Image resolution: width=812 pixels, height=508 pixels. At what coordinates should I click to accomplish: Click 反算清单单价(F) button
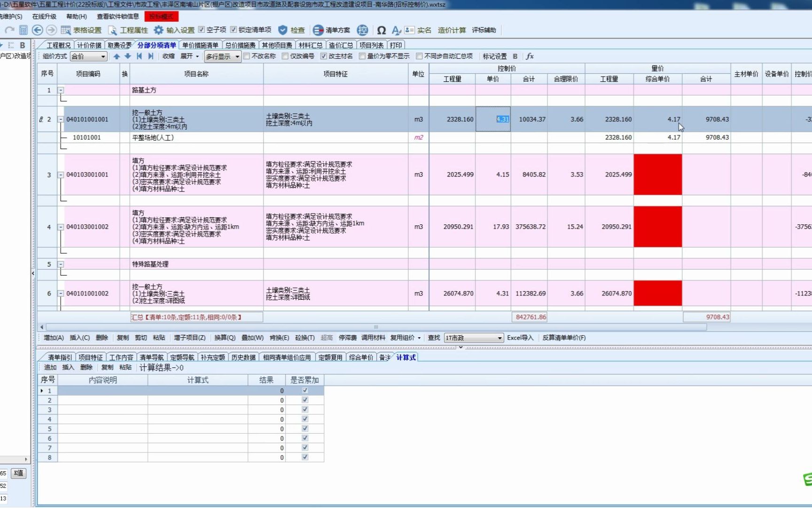coord(564,338)
